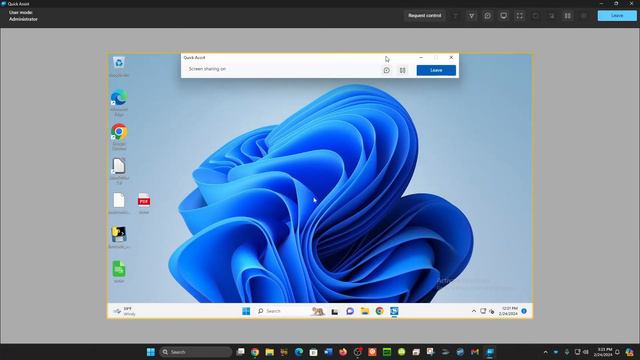Image resolution: width=640 pixels, height=360 pixels.
Task: Open Microsoft Edge from the local taskbar
Action: pos(299,352)
